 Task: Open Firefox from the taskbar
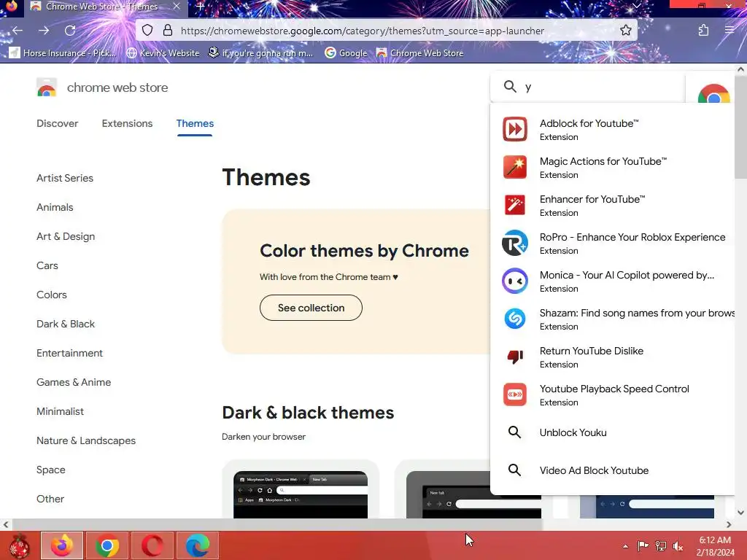62,545
